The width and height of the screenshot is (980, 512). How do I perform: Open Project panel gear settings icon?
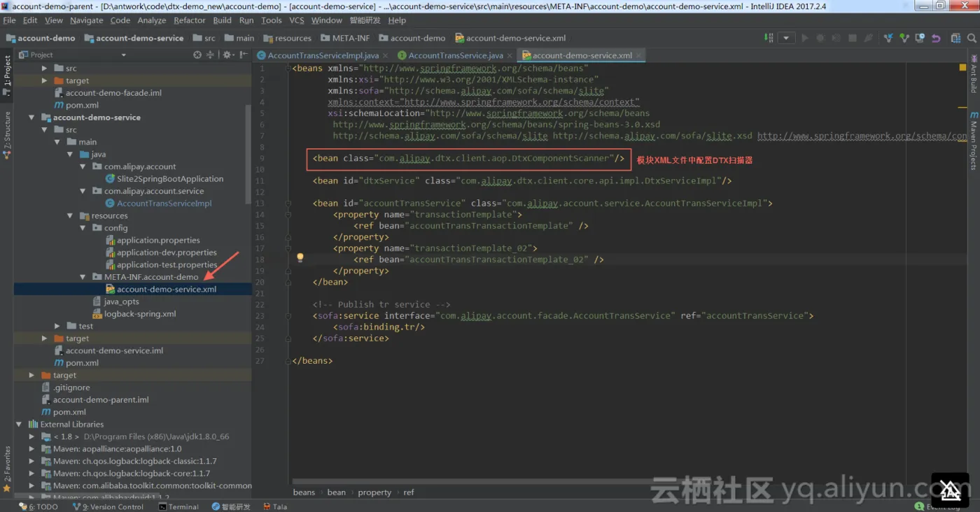coord(228,55)
